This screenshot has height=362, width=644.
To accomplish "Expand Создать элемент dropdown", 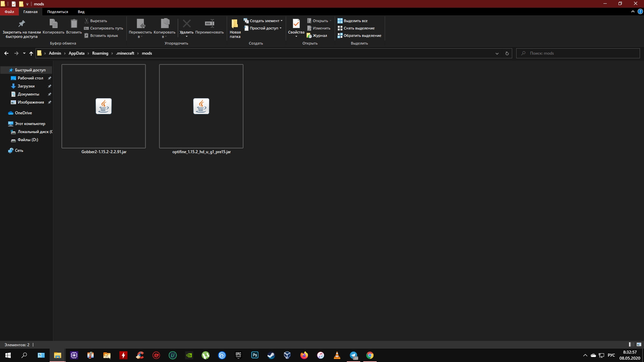I will [263, 21].
